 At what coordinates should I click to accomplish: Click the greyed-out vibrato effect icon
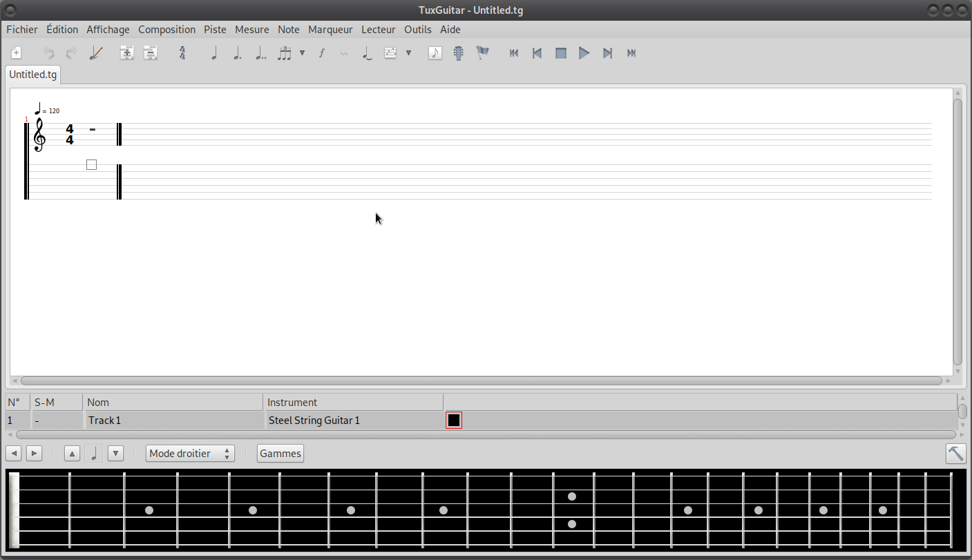click(x=344, y=53)
